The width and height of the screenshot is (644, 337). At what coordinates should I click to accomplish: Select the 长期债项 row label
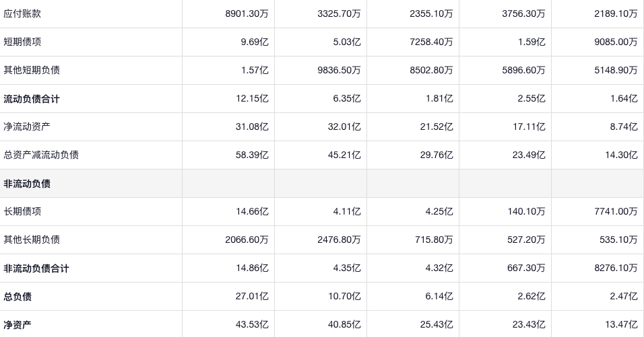[x=22, y=211]
